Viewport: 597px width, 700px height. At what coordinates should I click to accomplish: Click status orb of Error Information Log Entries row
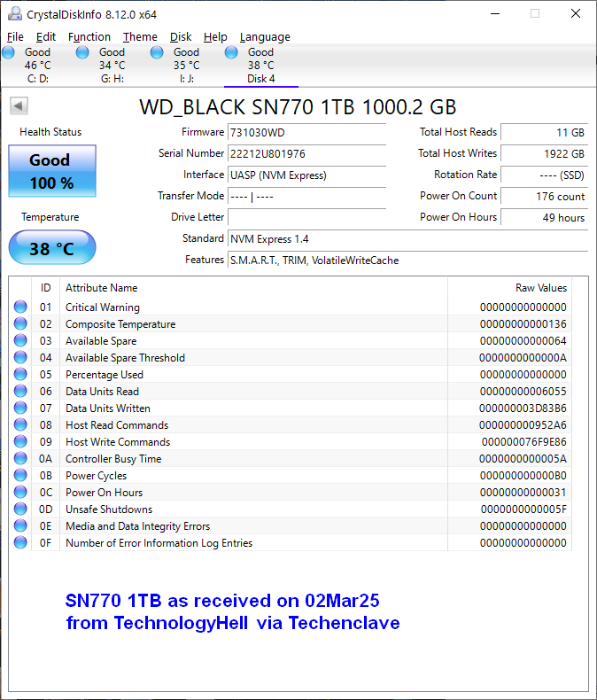point(20,542)
